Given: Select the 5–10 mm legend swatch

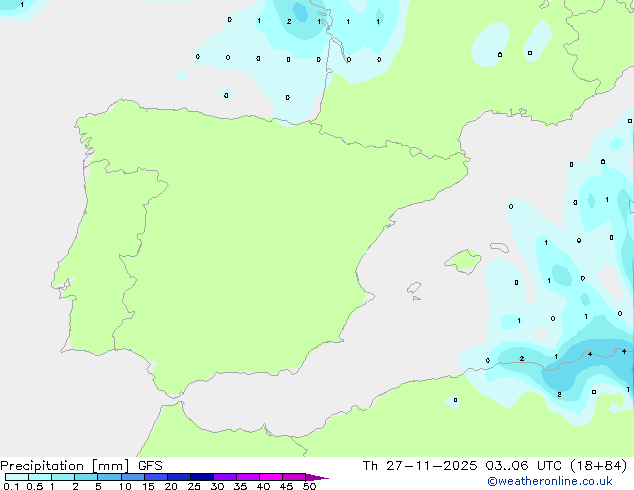Looking at the screenshot, I should (110, 477).
